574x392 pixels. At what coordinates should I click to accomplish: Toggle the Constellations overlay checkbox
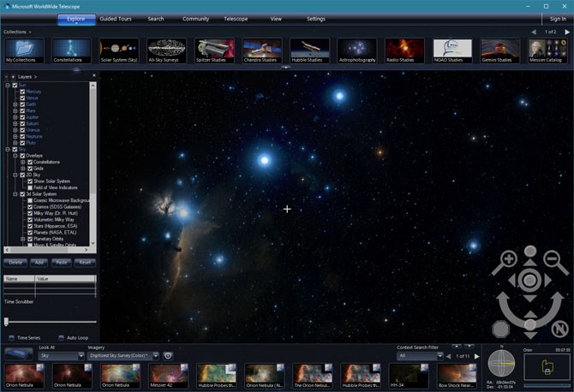[30, 162]
